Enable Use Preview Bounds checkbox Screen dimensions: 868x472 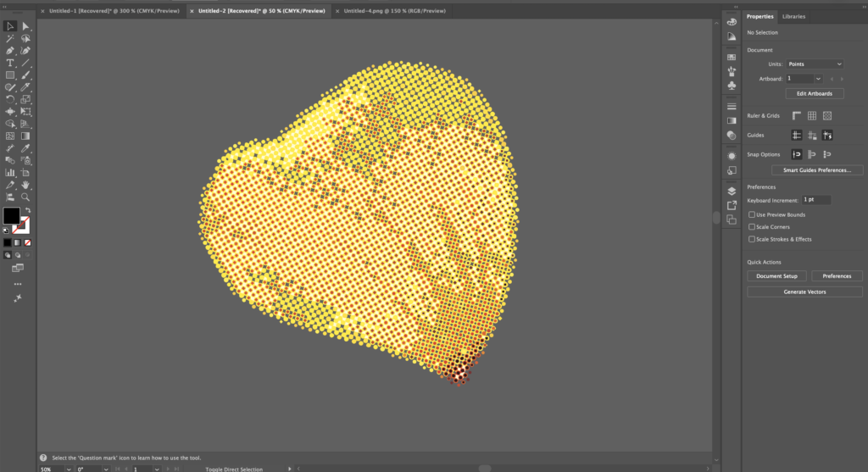pyautogui.click(x=752, y=215)
